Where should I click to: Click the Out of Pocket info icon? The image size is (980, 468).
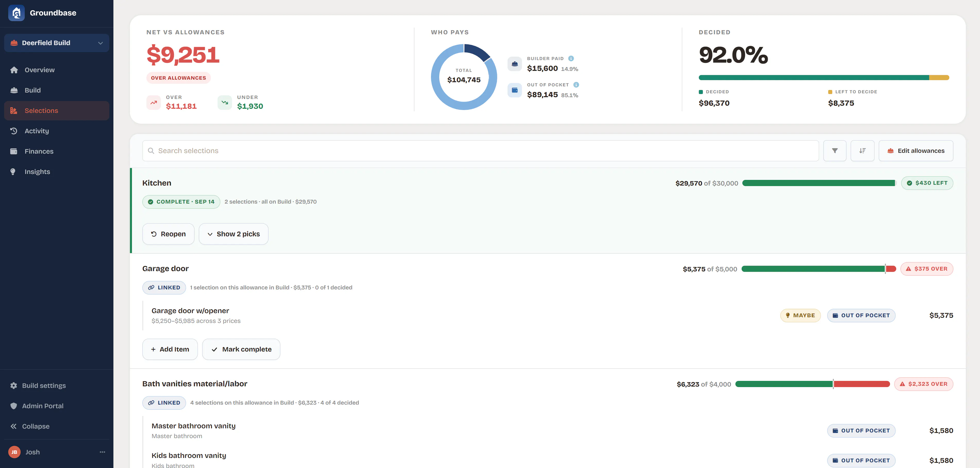(x=576, y=85)
